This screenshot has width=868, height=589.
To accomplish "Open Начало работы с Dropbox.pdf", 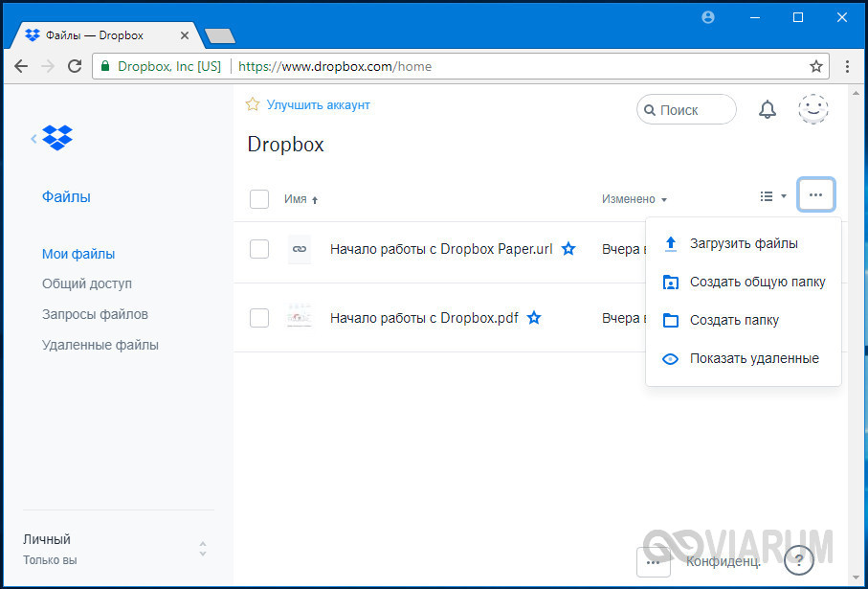I will 424,318.
